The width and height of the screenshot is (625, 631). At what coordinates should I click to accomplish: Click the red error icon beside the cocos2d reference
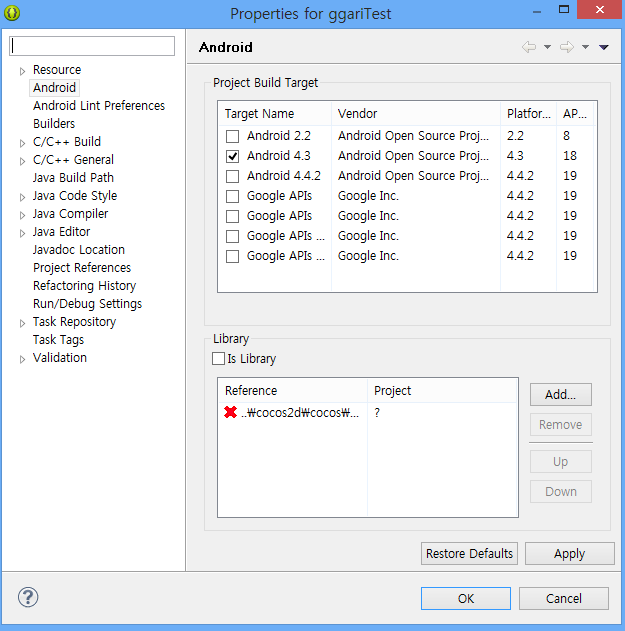(231, 412)
